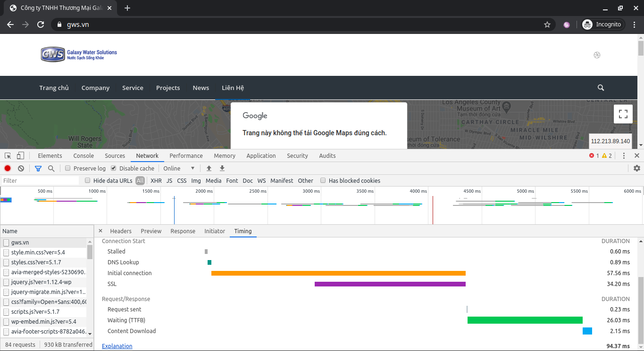Screen dimensions: 644x351
Task: Close the DevTools panel
Action: (x=637, y=155)
